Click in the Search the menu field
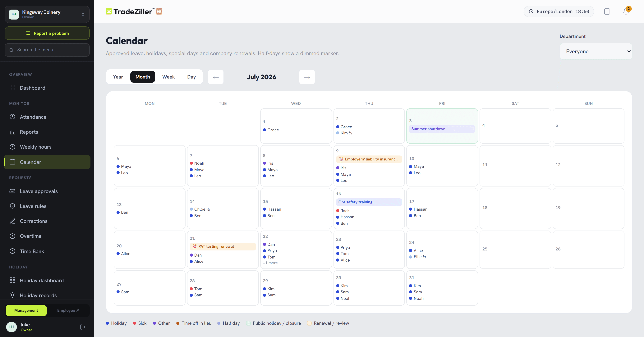Image resolution: width=644 pixels, height=337 pixels. [47, 50]
